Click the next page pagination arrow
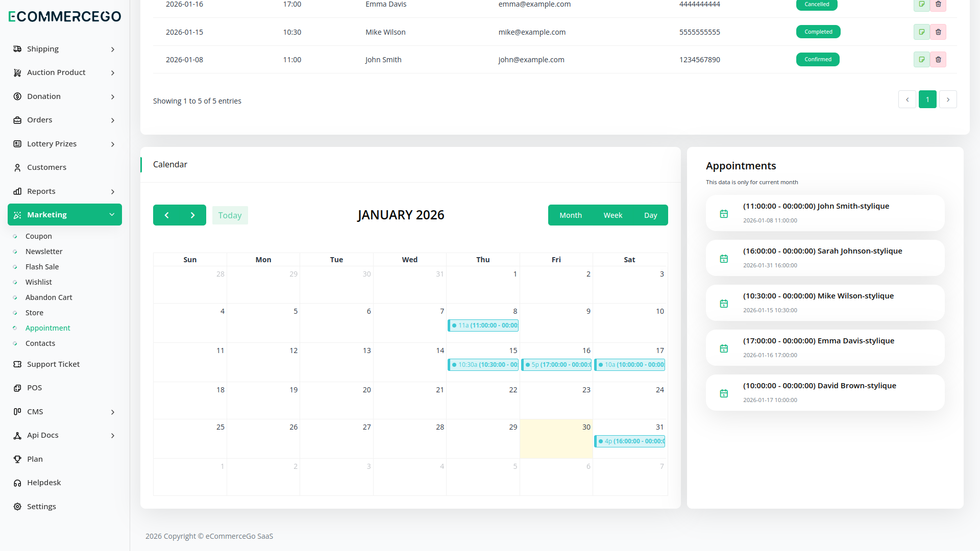 (x=948, y=99)
